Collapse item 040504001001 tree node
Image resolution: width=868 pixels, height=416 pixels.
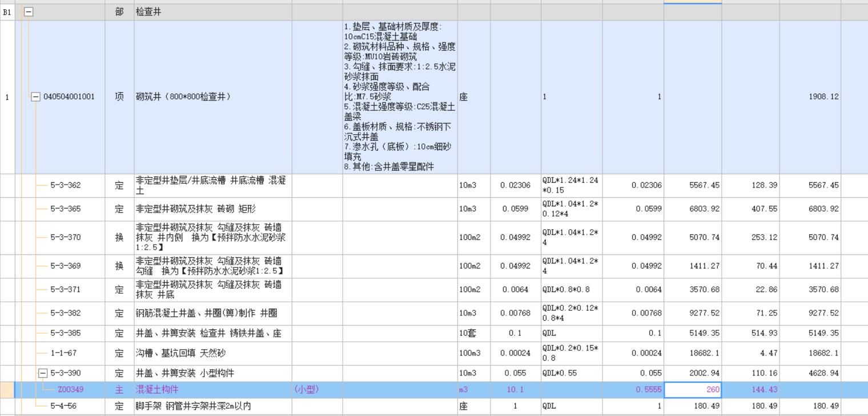click(x=35, y=97)
